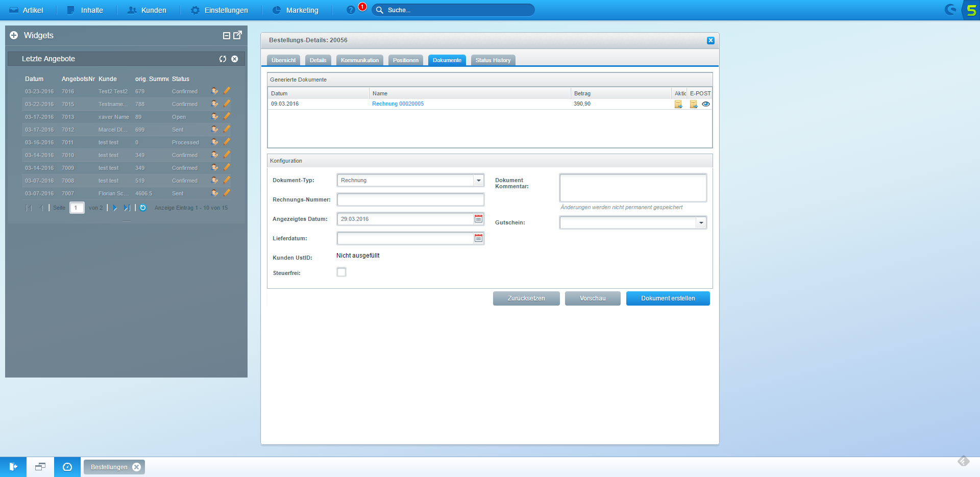980x477 pixels.
Task: Open the Artikel menu
Action: pos(26,10)
